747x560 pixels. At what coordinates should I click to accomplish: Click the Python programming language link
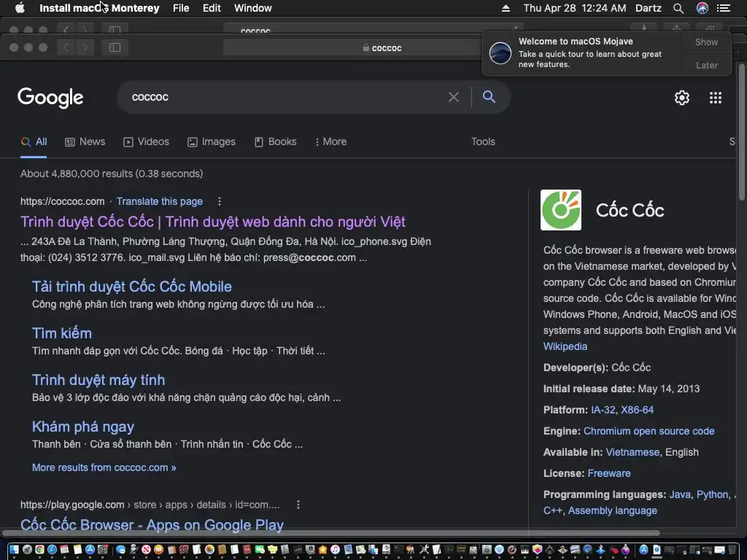pyautogui.click(x=712, y=494)
